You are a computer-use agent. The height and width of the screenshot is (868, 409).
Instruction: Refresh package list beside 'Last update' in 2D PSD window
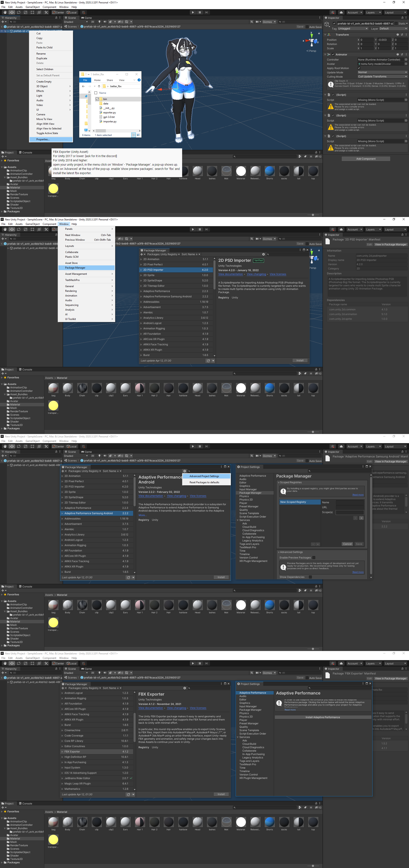point(208,360)
